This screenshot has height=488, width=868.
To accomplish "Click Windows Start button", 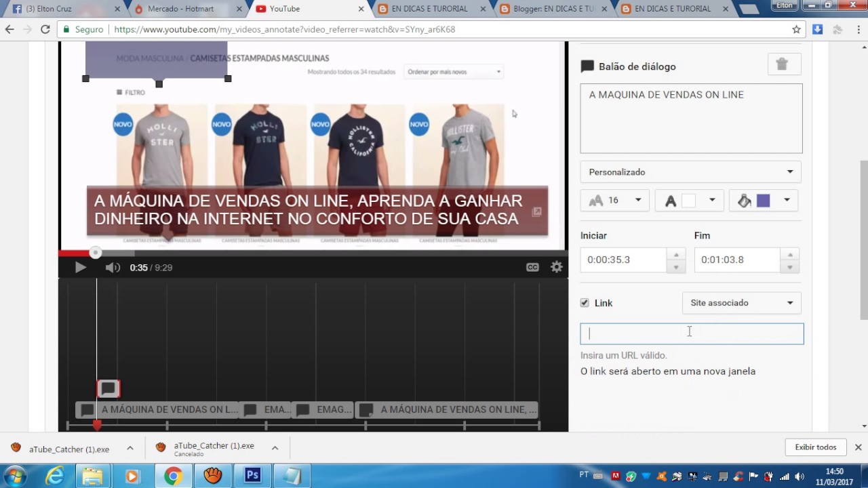I will (x=14, y=476).
